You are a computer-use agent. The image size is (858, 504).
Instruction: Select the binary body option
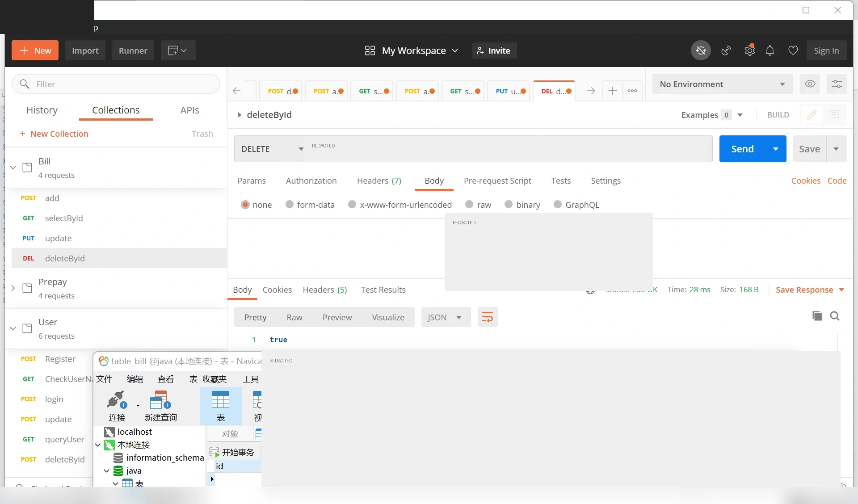click(509, 205)
